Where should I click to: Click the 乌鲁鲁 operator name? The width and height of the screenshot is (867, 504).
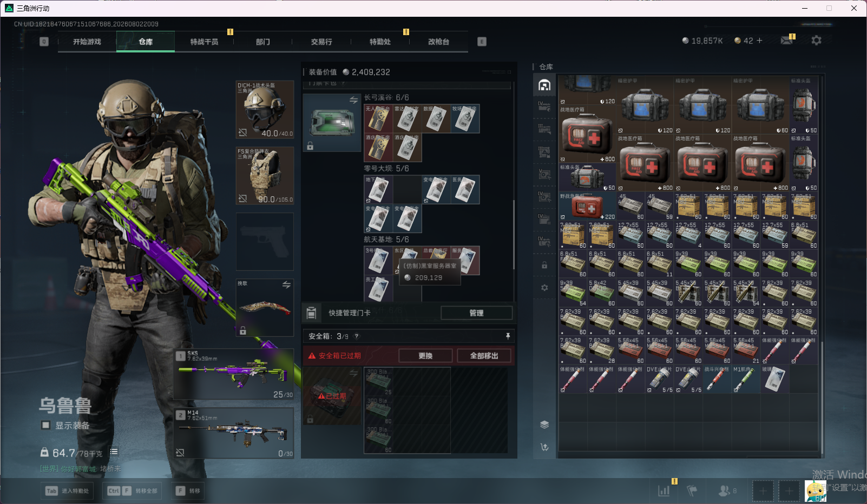point(65,405)
